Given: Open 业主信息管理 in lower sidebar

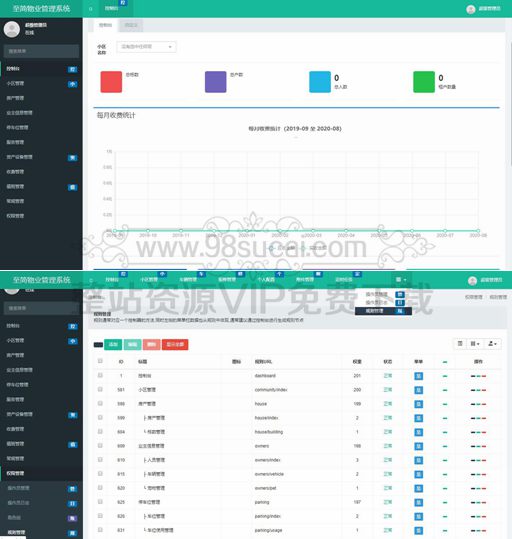Looking at the screenshot, I should [41, 370].
